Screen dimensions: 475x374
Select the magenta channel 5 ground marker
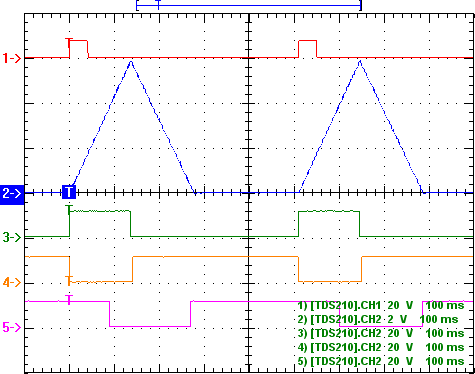12,327
